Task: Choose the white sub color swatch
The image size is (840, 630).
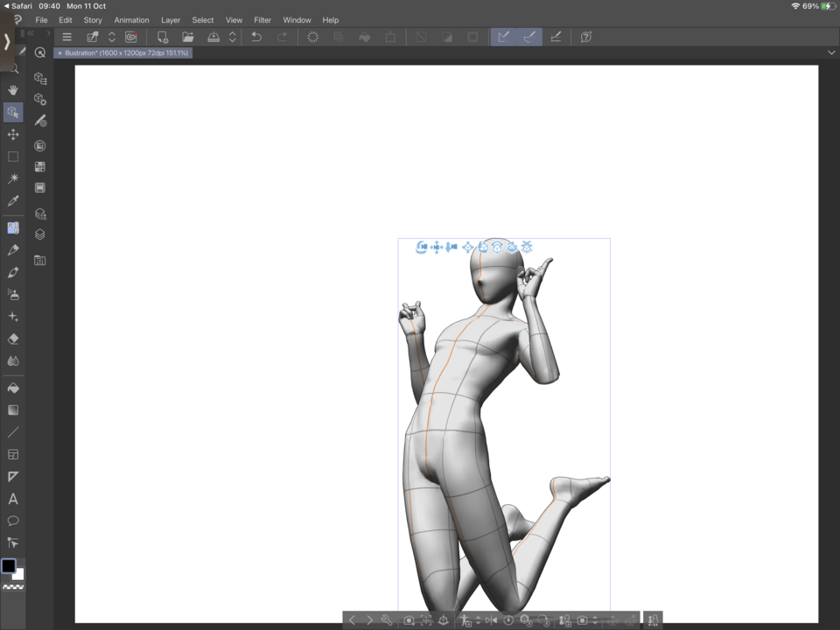Action: click(18, 575)
